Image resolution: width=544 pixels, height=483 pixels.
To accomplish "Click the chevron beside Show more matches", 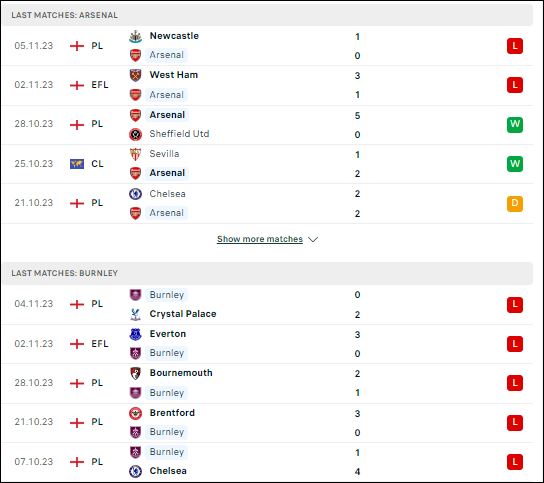I will click(x=313, y=239).
